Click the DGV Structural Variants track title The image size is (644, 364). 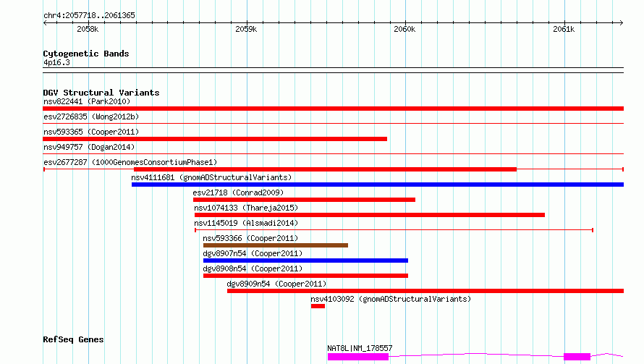(101, 93)
